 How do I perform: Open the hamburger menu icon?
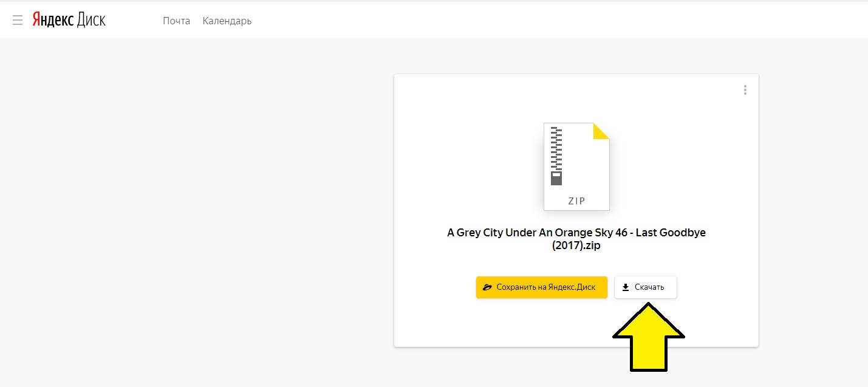coord(18,21)
